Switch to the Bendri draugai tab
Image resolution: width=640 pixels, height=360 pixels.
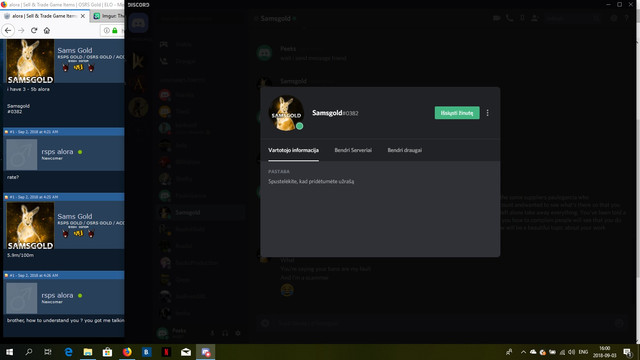(x=404, y=150)
